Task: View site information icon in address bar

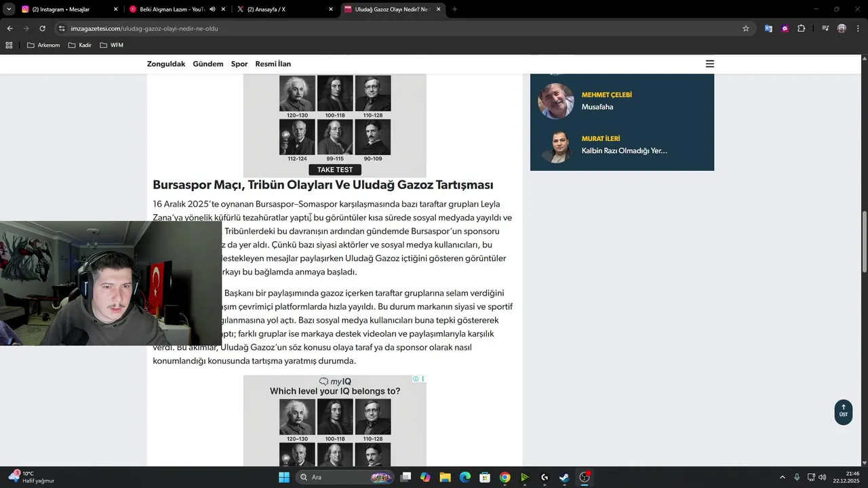Action: coord(62,28)
